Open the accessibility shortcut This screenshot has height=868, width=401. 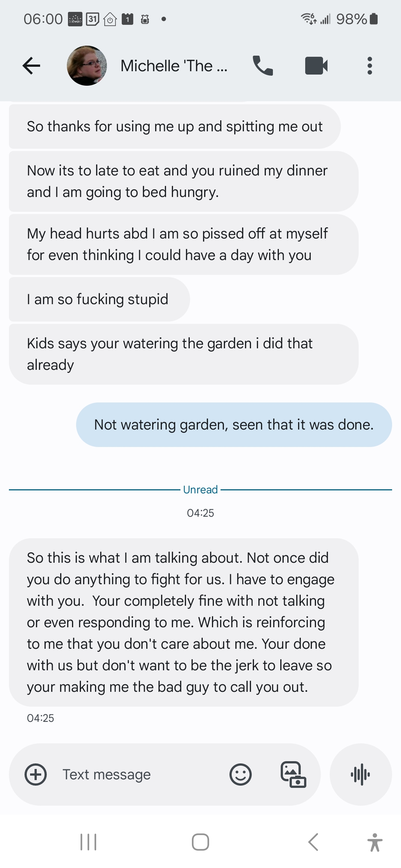[375, 842]
